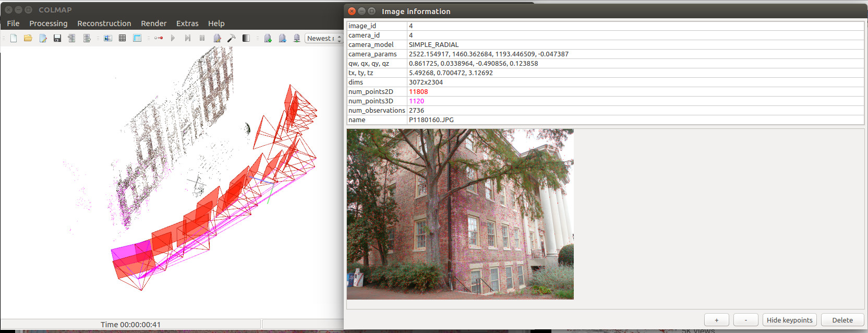Click the Dense reconstruction gradient icon
The height and width of the screenshot is (333, 868).
pos(246,38)
